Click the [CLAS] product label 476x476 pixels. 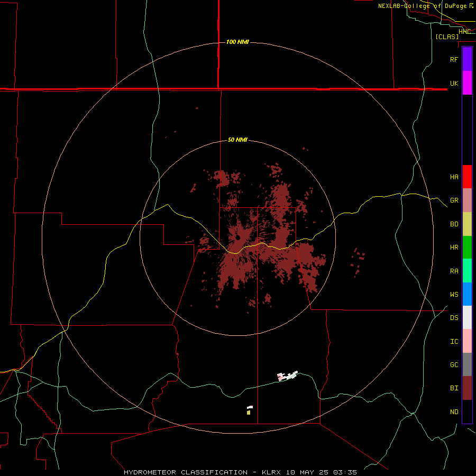447,36
